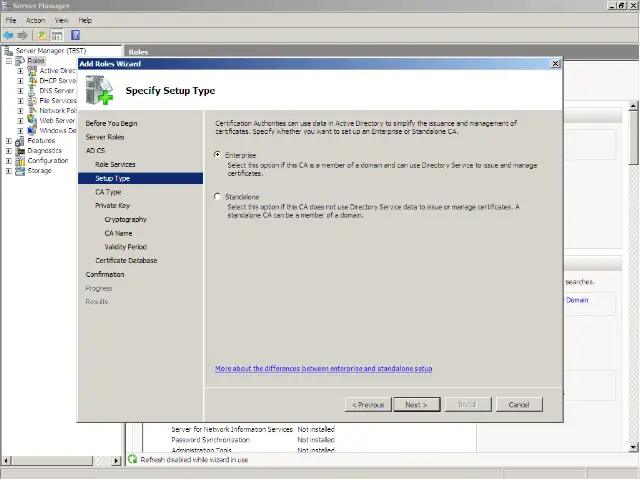The height and width of the screenshot is (480, 640).
Task: Click the Next button
Action: pyautogui.click(x=416, y=404)
